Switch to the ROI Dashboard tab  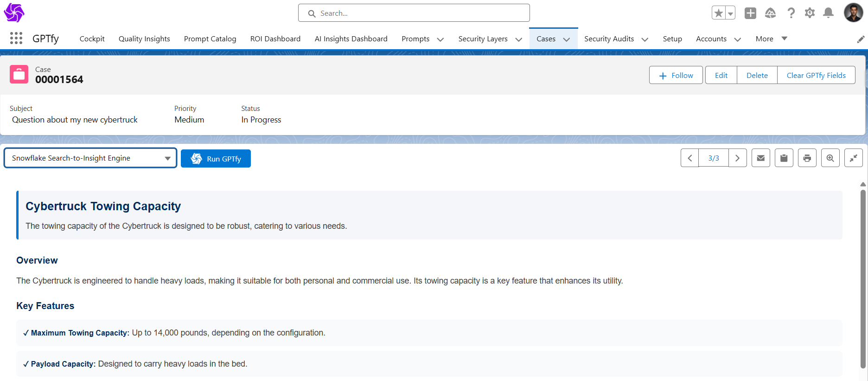pos(275,39)
